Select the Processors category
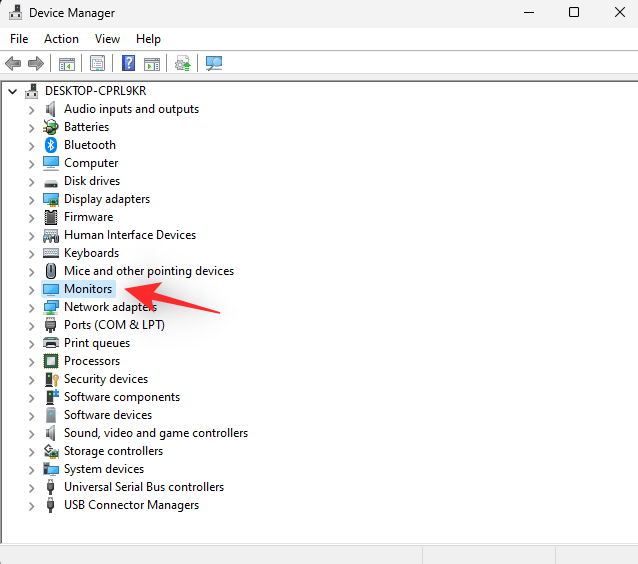Image resolution: width=638 pixels, height=564 pixels. [92, 361]
